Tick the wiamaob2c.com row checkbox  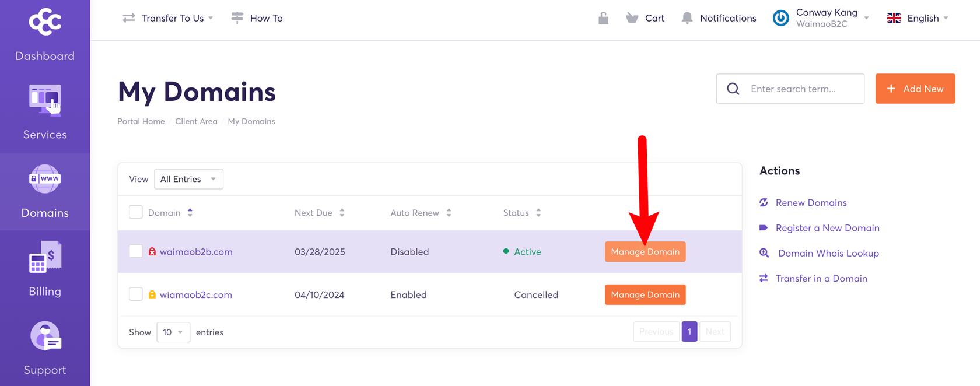pyautogui.click(x=136, y=294)
